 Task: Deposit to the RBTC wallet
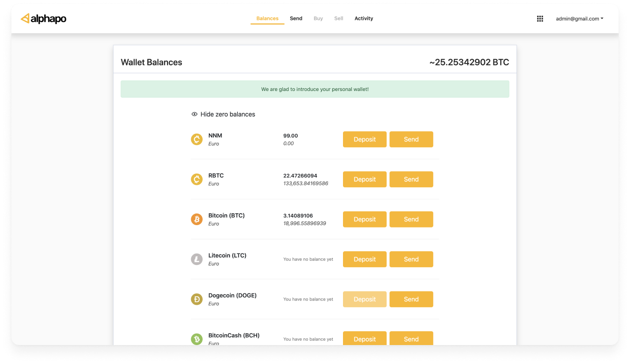tap(365, 179)
